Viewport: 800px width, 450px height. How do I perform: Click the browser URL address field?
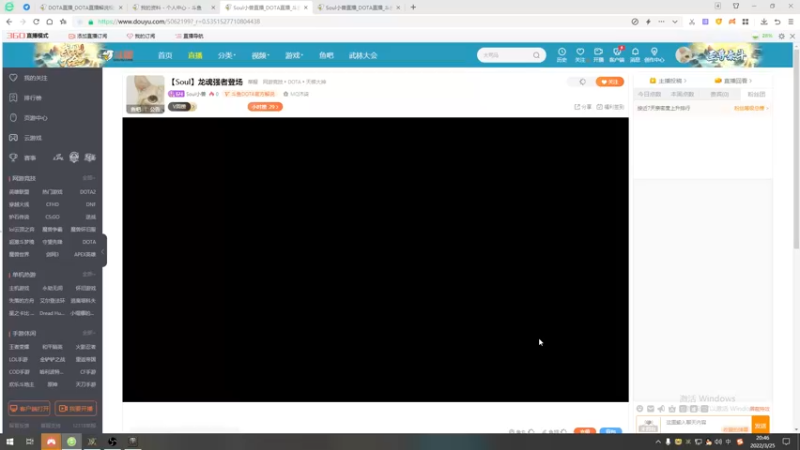coord(357,21)
